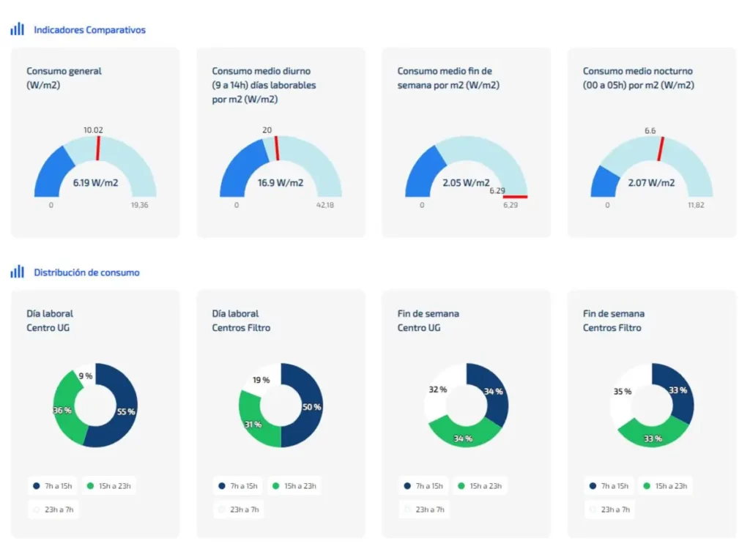Viewport: 750px width, 560px height.
Task: Toggle 15h a 23h legend in Fin de semana Centros Filtro
Action: (x=665, y=486)
